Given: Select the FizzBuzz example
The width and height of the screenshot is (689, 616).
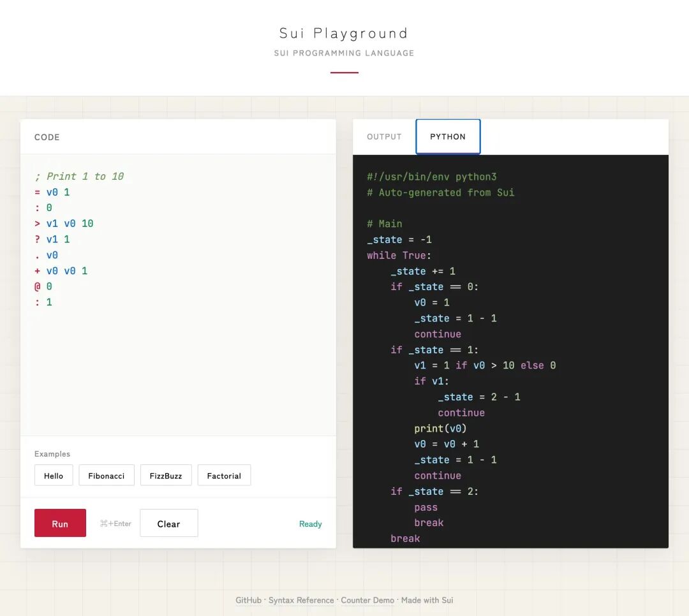Looking at the screenshot, I should [166, 476].
